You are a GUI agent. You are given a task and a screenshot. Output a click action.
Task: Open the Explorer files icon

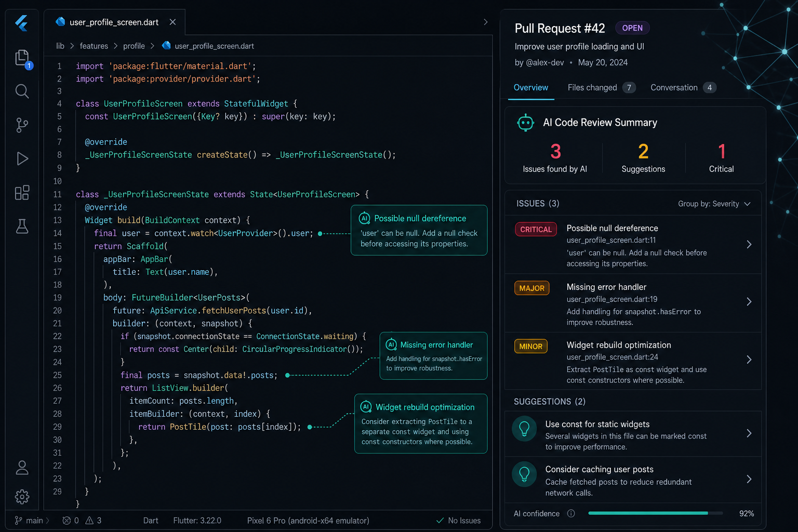click(x=22, y=58)
